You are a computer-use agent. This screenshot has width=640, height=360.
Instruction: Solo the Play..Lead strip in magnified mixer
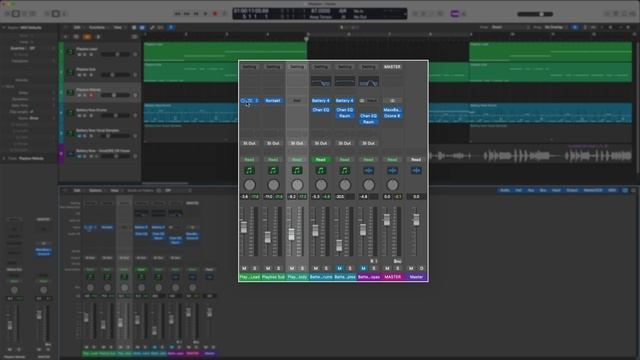(x=254, y=268)
